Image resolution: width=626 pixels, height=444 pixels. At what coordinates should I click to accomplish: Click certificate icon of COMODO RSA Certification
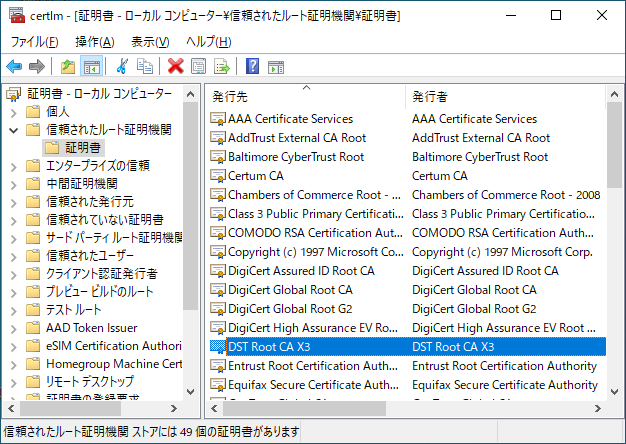pyautogui.click(x=218, y=232)
